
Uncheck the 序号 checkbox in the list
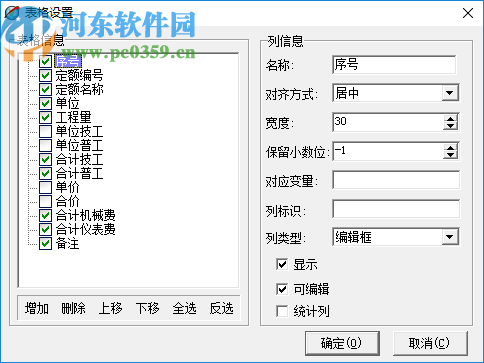click(x=46, y=61)
